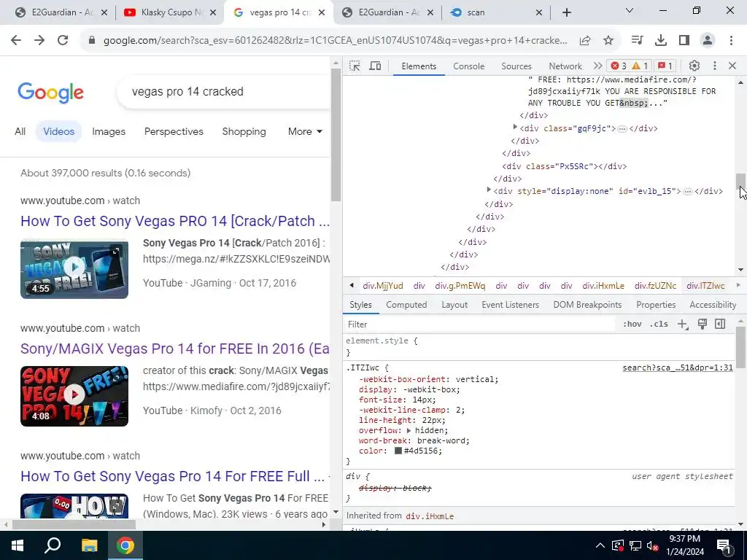
Task: Open Windows Start menu
Action: point(18,545)
